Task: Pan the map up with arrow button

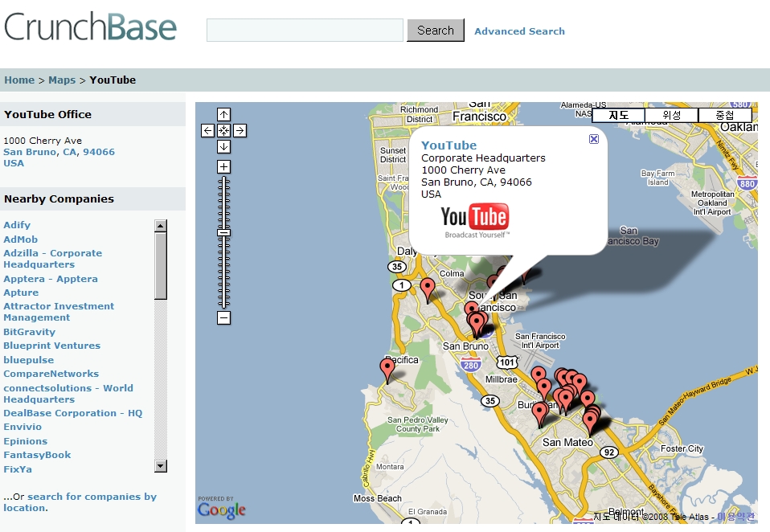Action: 224,114
